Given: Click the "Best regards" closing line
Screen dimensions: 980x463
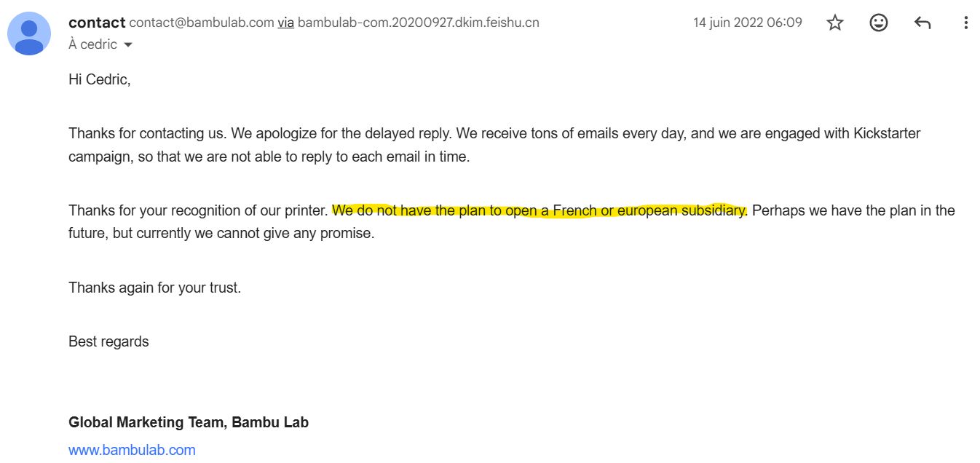Looking at the screenshot, I should pos(108,341).
